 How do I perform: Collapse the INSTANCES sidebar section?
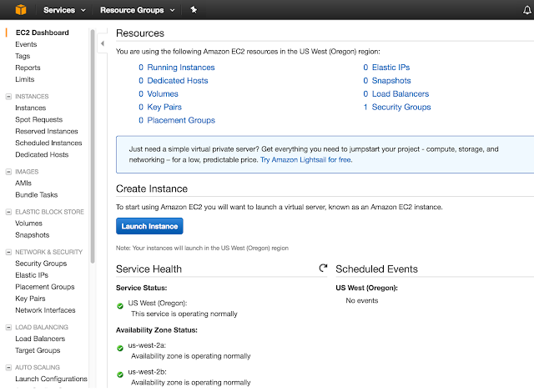[9, 96]
